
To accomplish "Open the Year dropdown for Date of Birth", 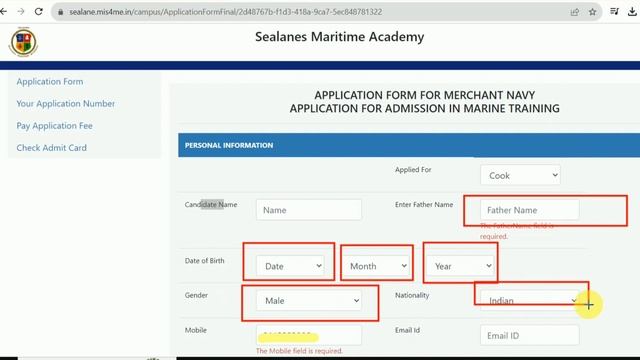I will pyautogui.click(x=460, y=266).
